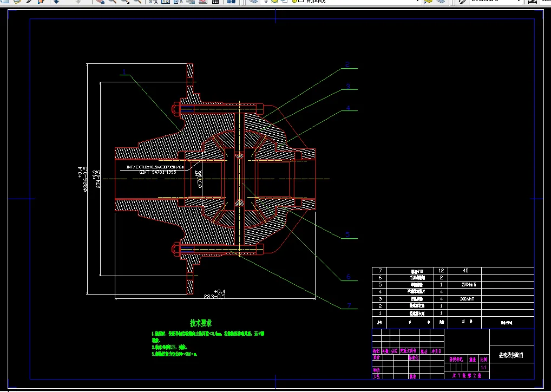Select callout number 6 label
Image resolution: width=551 pixels, height=392 pixels.
[348, 277]
